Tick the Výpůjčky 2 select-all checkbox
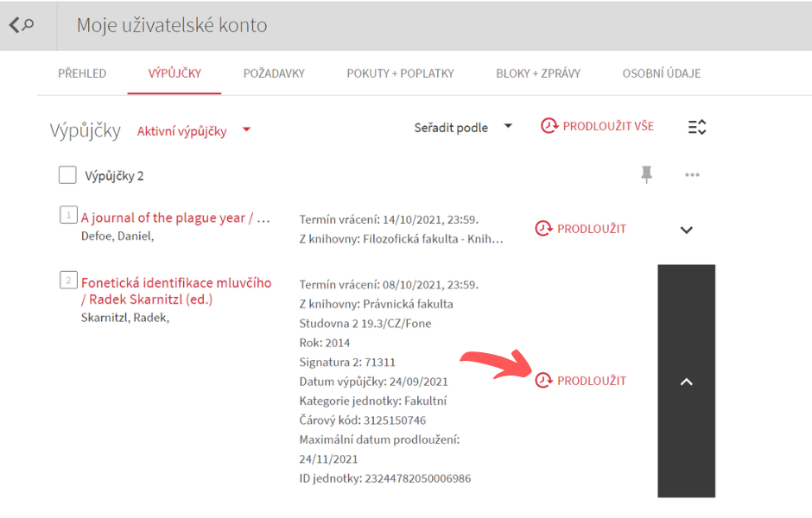This screenshot has height=518, width=812. tap(67, 175)
